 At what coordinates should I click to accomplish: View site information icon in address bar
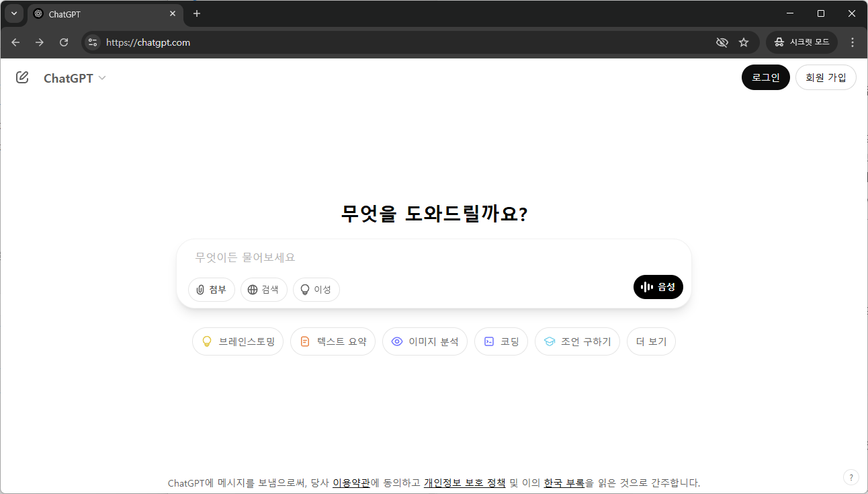coord(93,42)
